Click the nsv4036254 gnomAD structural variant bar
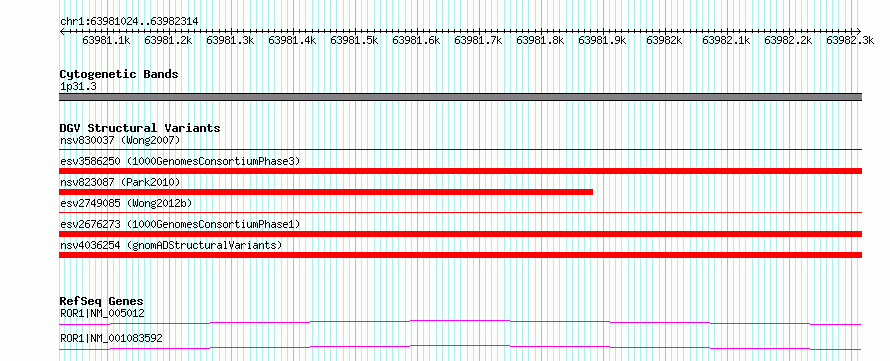890x361 pixels. click(x=460, y=255)
